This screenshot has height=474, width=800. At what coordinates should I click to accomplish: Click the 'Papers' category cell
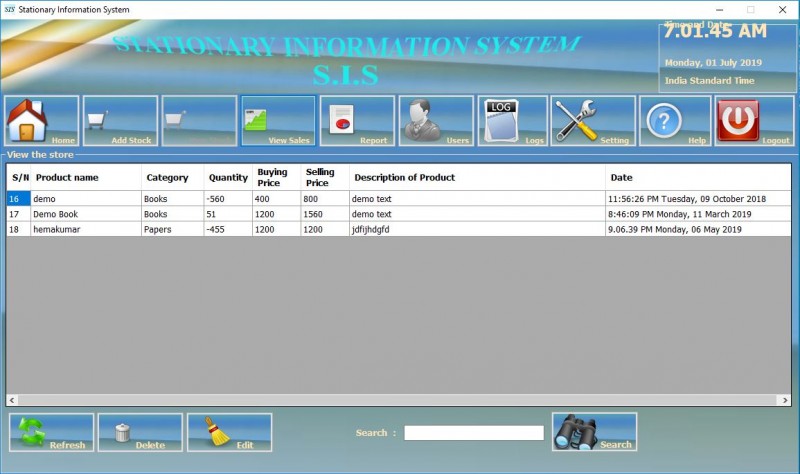click(x=172, y=229)
